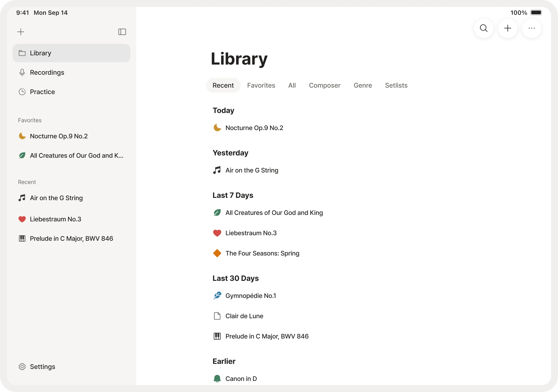558x392 pixels.
Task: Open Prelude in C Major from sidebar Recent
Action: (71, 238)
